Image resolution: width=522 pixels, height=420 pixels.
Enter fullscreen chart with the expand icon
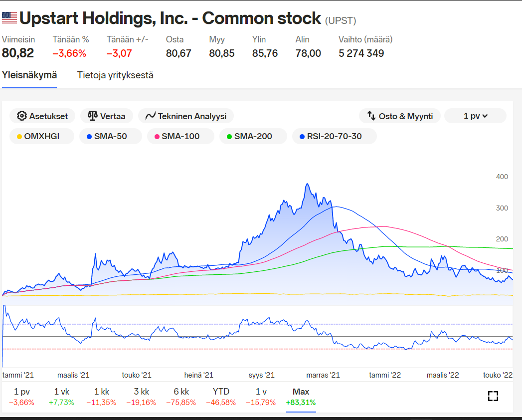[x=493, y=396]
